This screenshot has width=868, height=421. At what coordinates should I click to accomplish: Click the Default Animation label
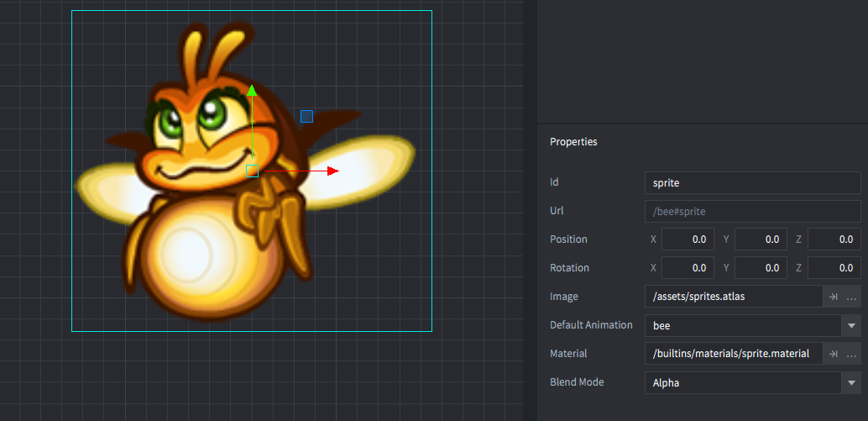pyautogui.click(x=591, y=325)
